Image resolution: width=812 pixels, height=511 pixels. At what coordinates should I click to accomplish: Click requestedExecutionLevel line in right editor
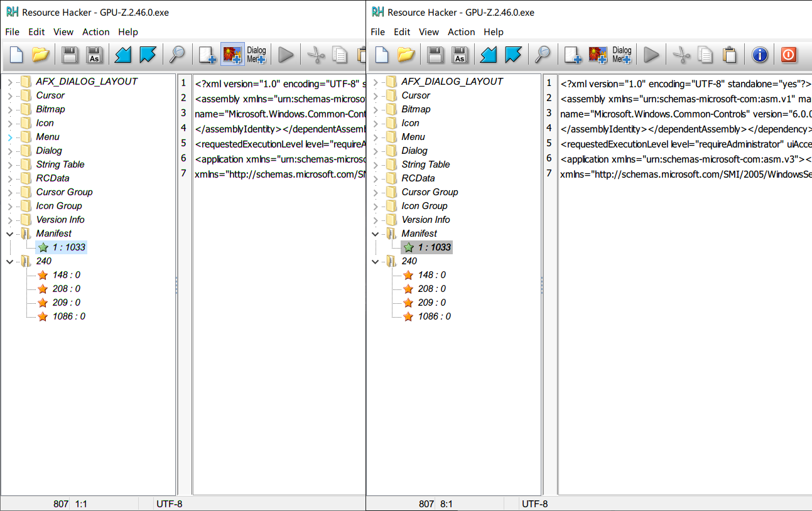point(686,144)
